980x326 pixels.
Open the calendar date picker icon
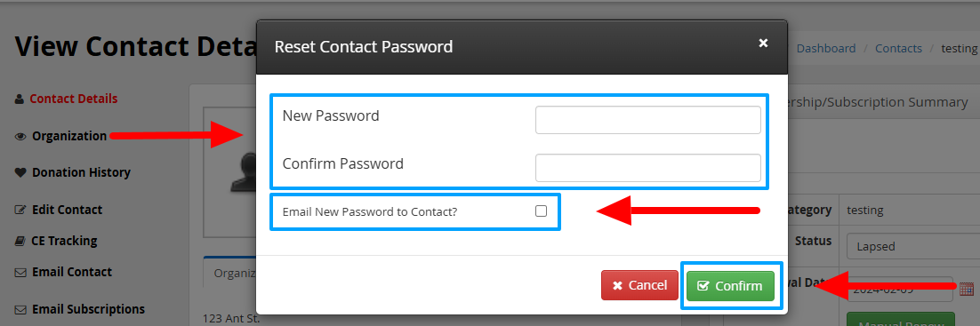967,289
